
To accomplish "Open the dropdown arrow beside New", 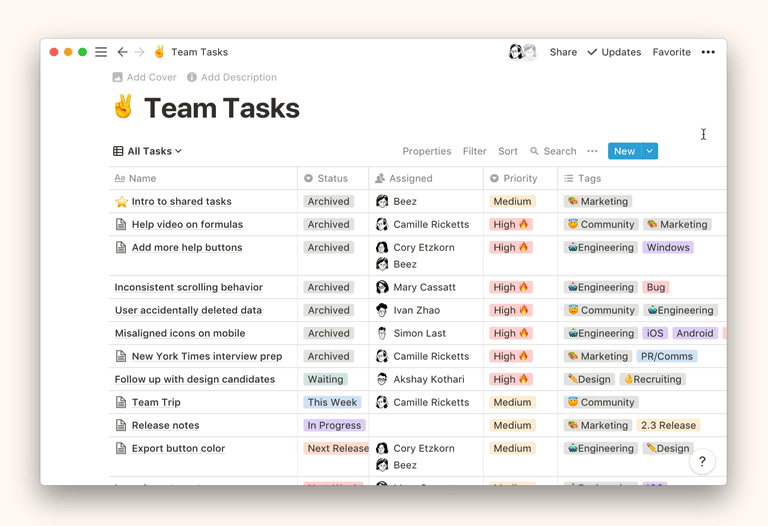I will pos(650,151).
